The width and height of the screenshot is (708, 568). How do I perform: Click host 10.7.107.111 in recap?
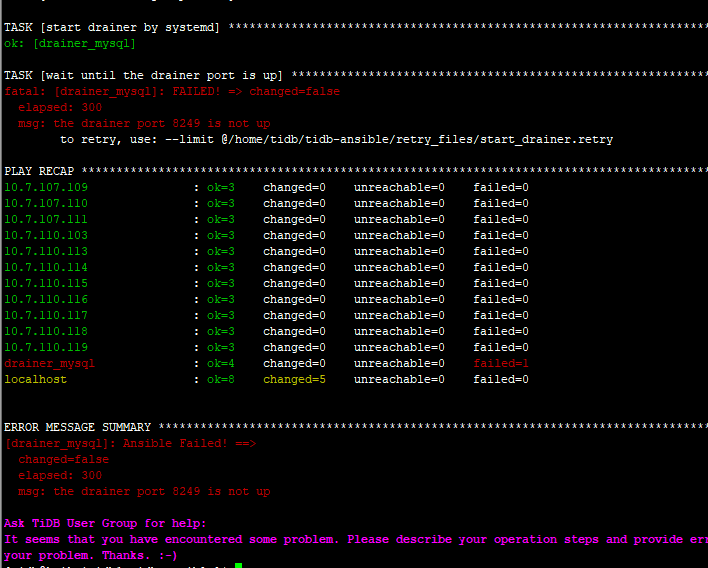tap(46, 219)
